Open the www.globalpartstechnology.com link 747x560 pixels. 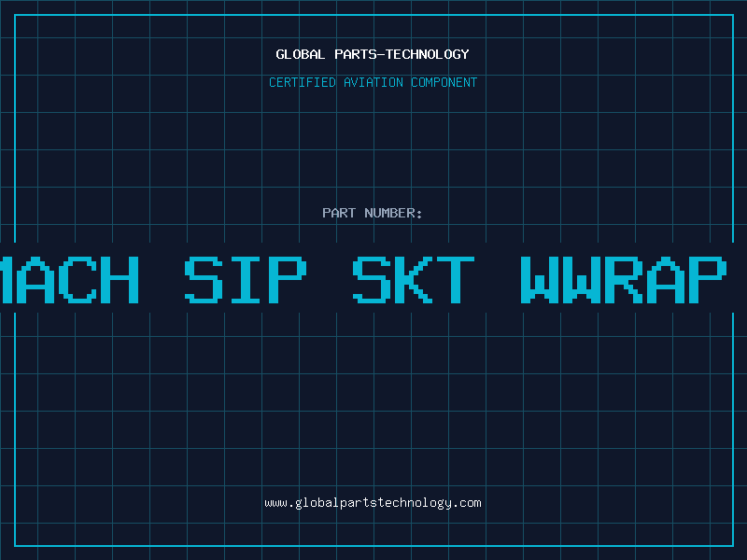373,503
